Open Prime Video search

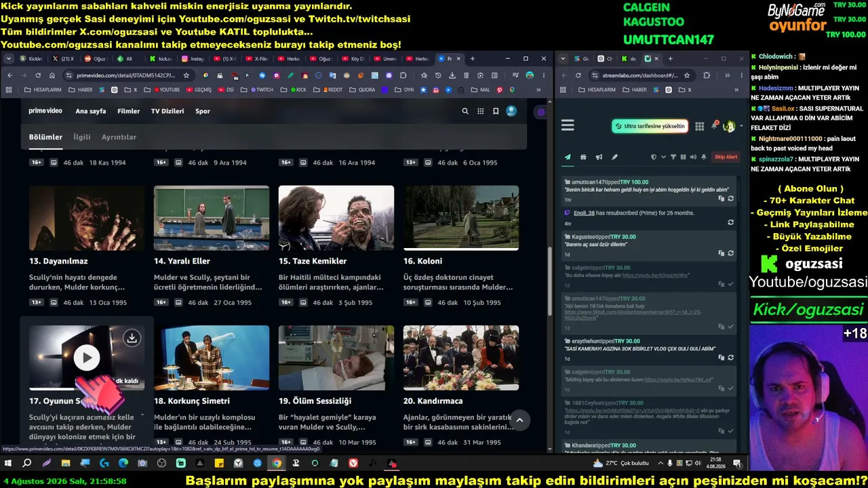pos(465,111)
